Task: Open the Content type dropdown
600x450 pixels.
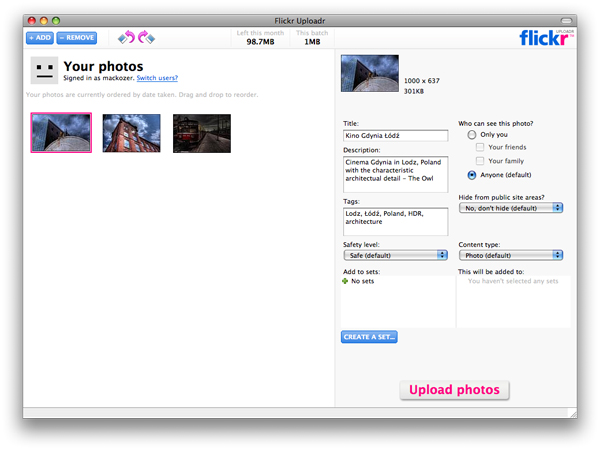Action: coord(511,255)
